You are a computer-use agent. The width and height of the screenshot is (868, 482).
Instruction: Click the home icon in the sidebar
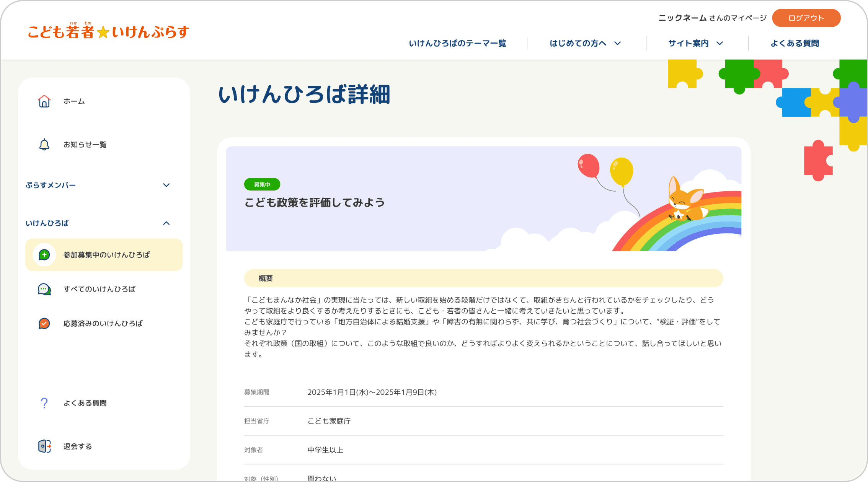(x=44, y=101)
